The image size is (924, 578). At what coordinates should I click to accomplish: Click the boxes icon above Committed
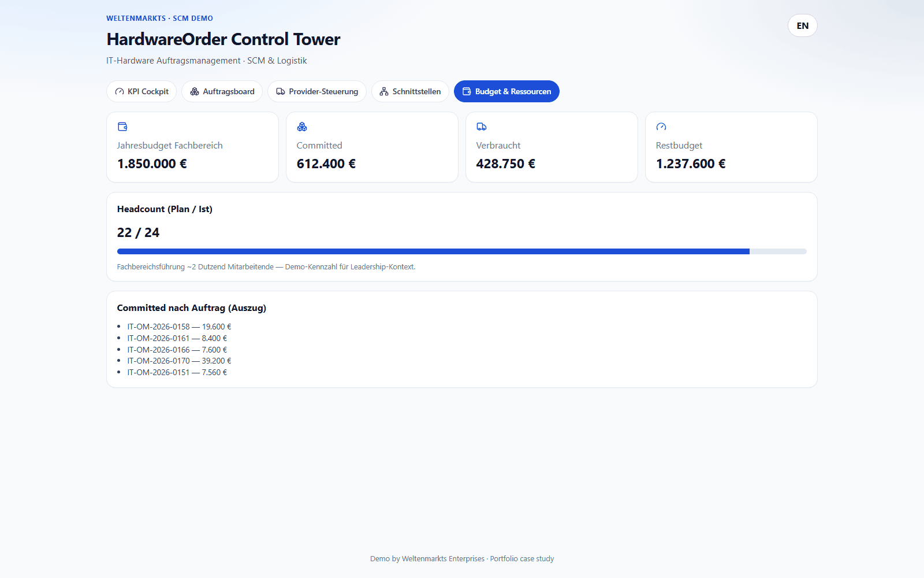[302, 127]
